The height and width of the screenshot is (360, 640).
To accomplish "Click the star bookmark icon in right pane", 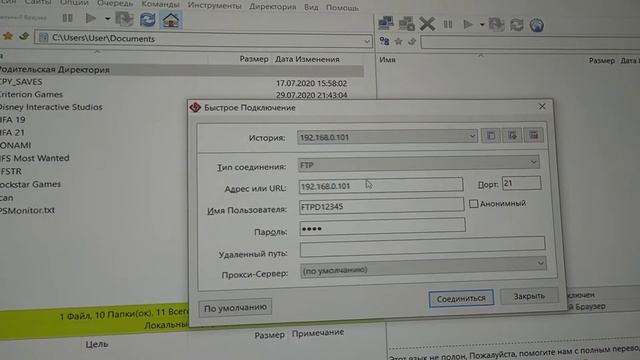I will click(x=399, y=41).
